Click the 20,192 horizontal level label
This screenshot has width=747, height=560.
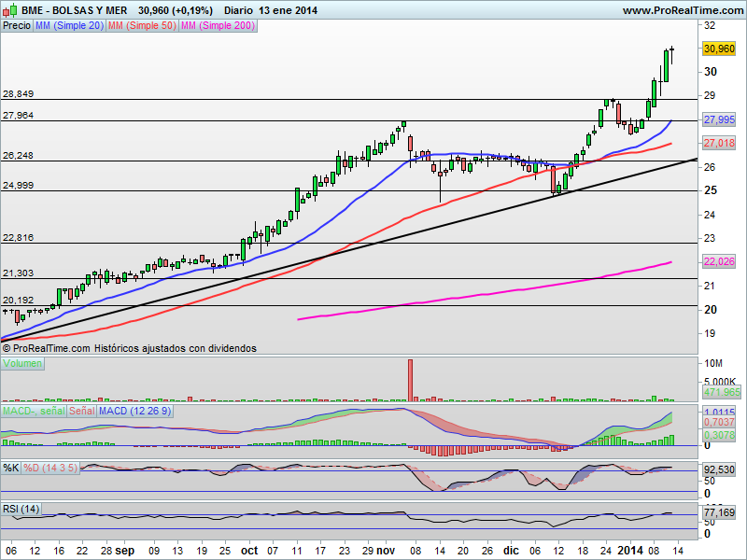[x=18, y=300]
